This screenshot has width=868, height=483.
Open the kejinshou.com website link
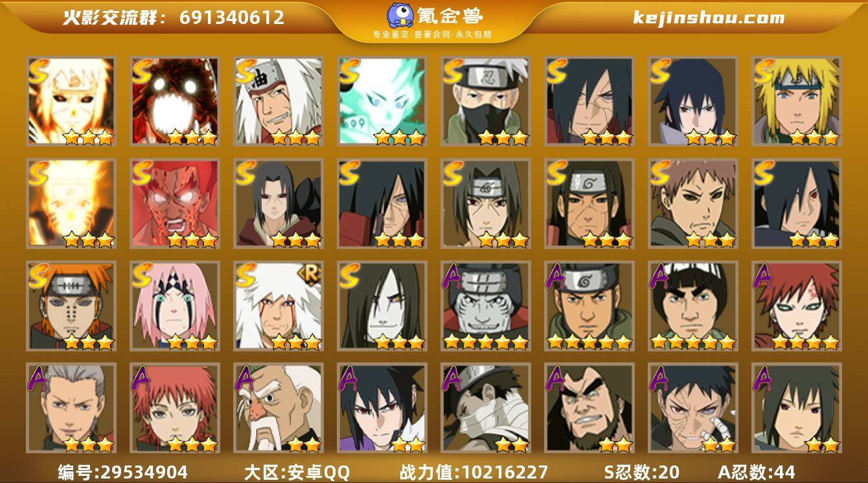(709, 18)
